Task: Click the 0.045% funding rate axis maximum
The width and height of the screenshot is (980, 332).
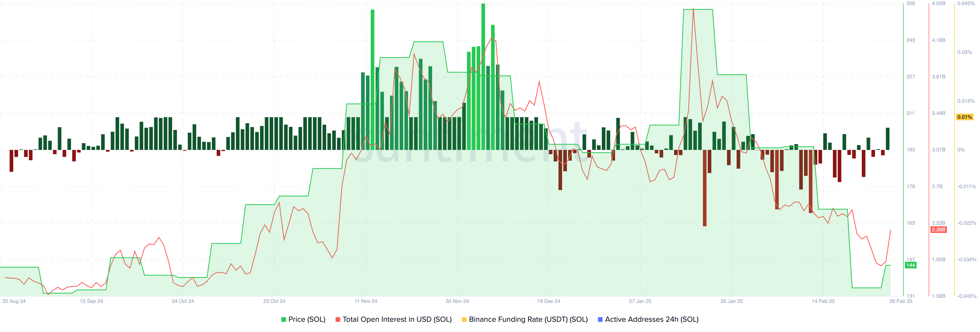Action: [x=966, y=3]
